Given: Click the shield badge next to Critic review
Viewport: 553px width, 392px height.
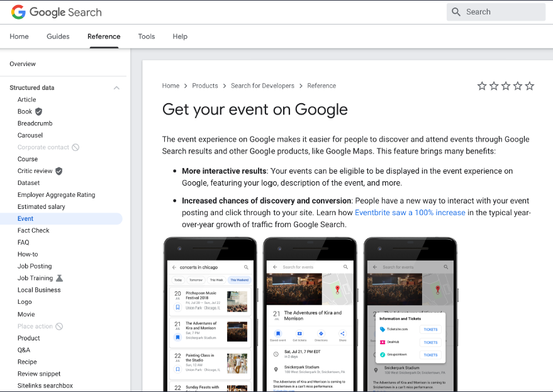Looking at the screenshot, I should 59,171.
